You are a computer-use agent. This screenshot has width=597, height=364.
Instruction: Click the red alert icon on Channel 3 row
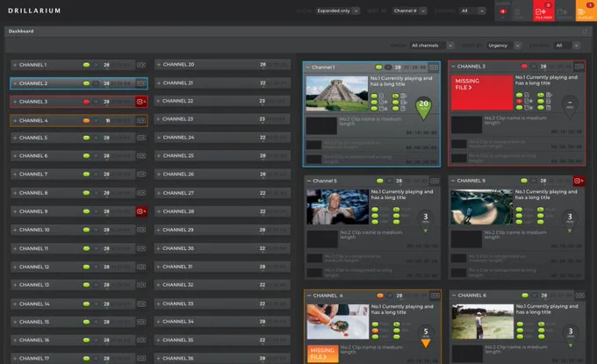click(x=141, y=102)
